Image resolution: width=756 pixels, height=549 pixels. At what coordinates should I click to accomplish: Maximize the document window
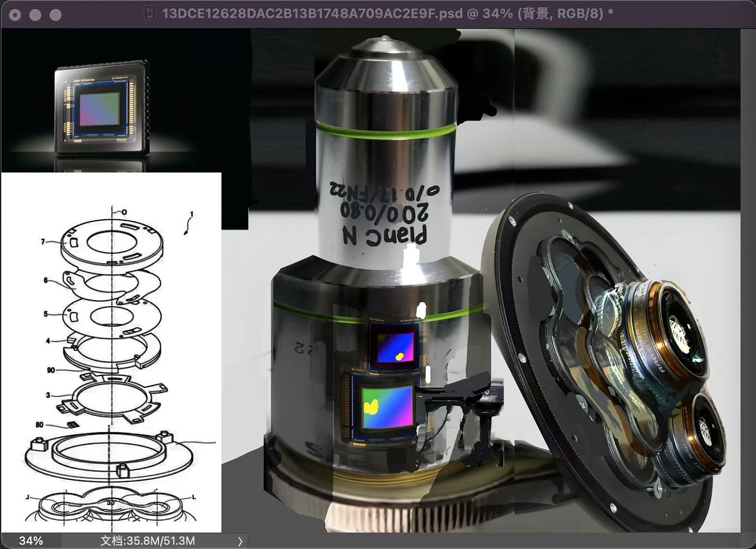(x=55, y=15)
